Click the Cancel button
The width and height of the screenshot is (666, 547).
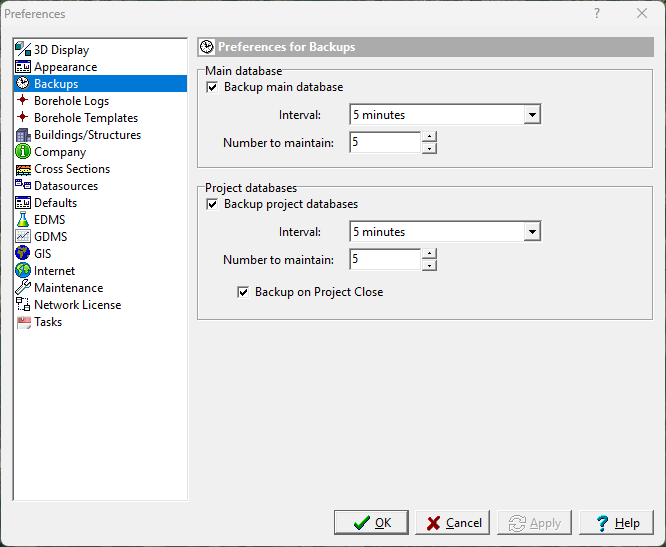coord(453,523)
